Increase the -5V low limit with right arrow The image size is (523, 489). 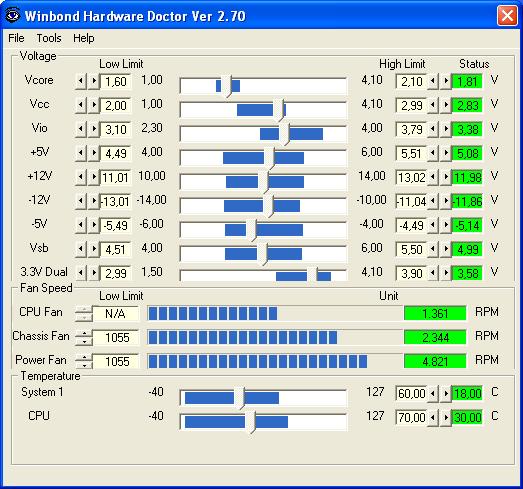click(x=94, y=225)
